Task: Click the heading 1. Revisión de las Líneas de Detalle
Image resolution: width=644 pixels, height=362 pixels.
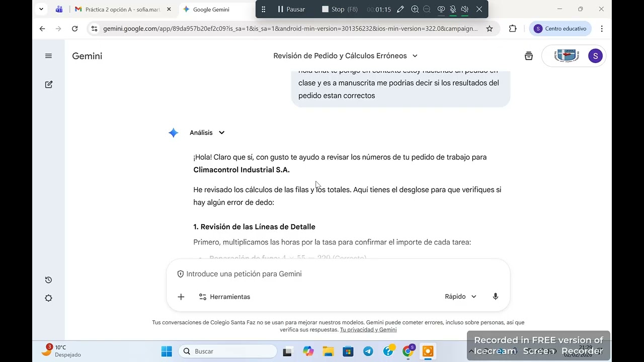Action: point(254,227)
